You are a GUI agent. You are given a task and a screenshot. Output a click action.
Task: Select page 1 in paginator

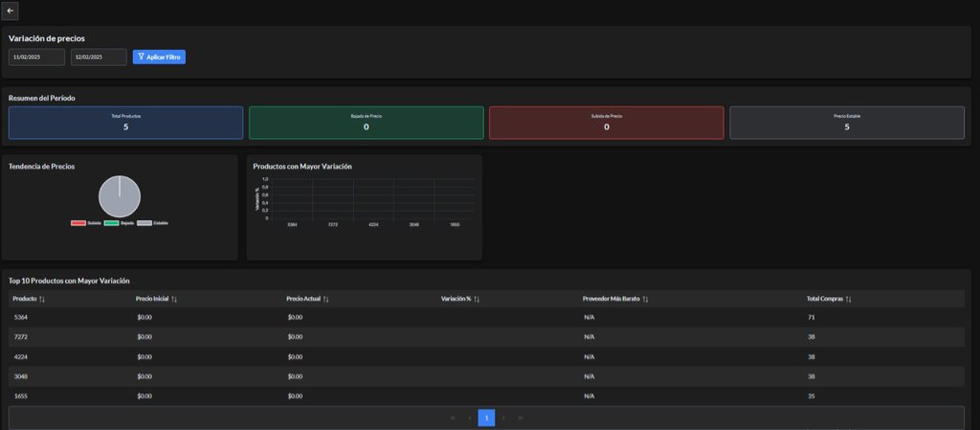point(486,418)
